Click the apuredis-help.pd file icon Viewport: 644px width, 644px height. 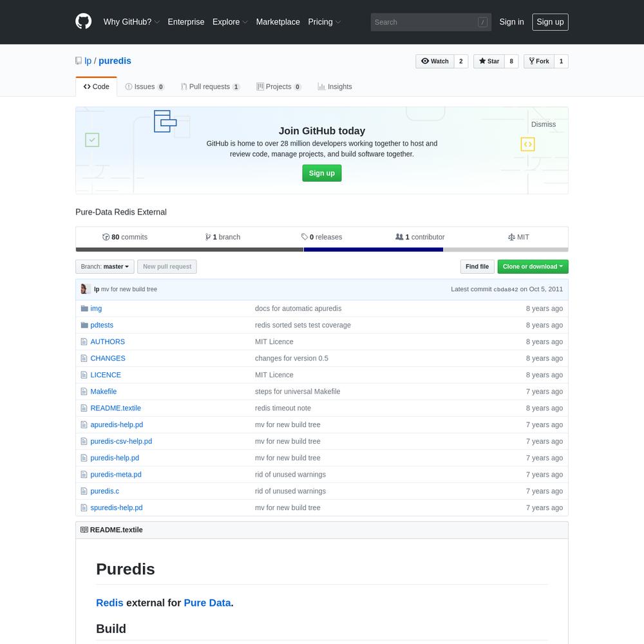[x=84, y=424]
